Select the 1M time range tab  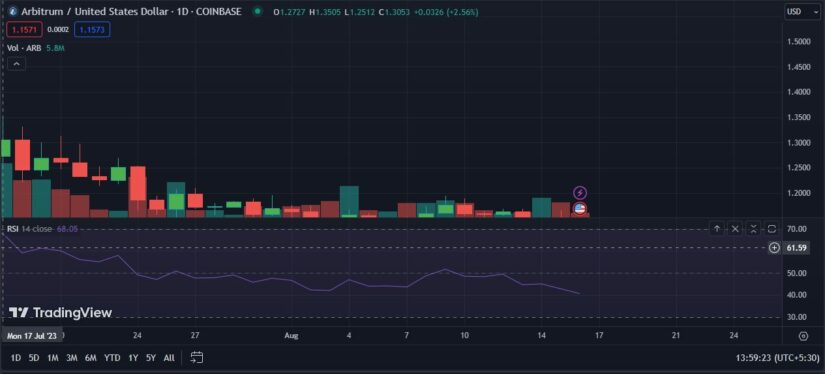[x=53, y=358]
